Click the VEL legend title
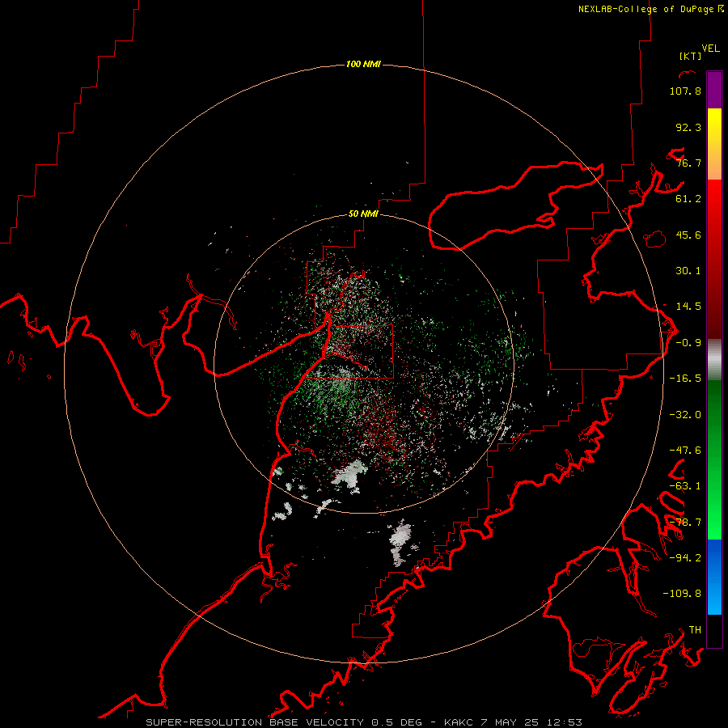Image resolution: width=728 pixels, height=728 pixels. coord(710,49)
